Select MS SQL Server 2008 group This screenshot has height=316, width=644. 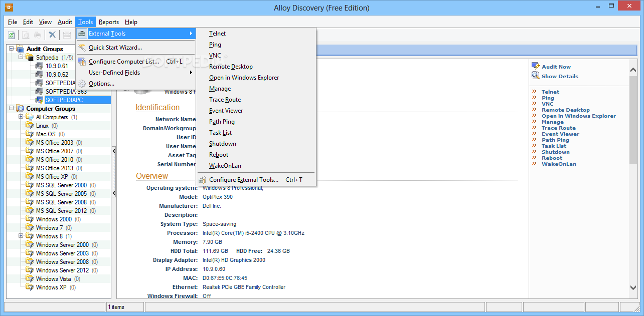click(x=61, y=202)
